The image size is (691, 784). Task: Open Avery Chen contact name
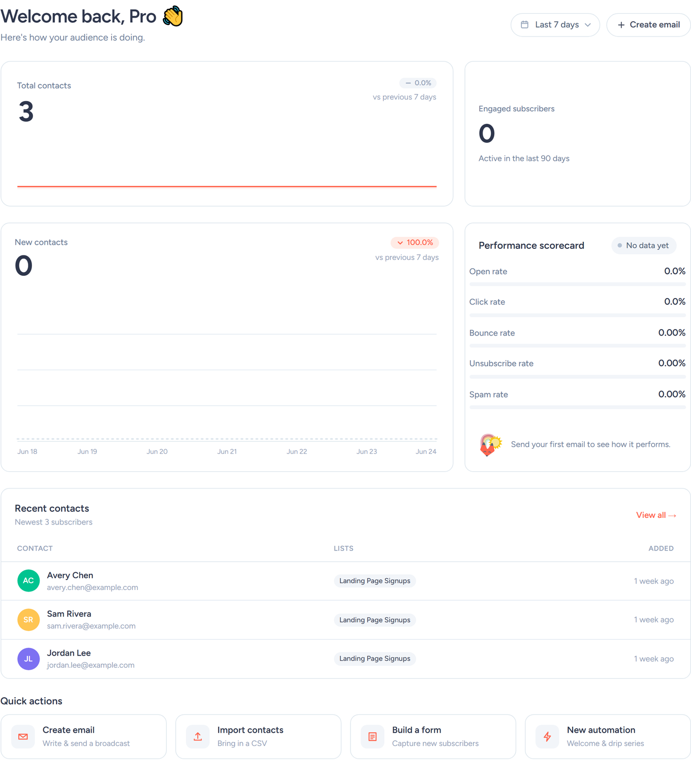[70, 575]
